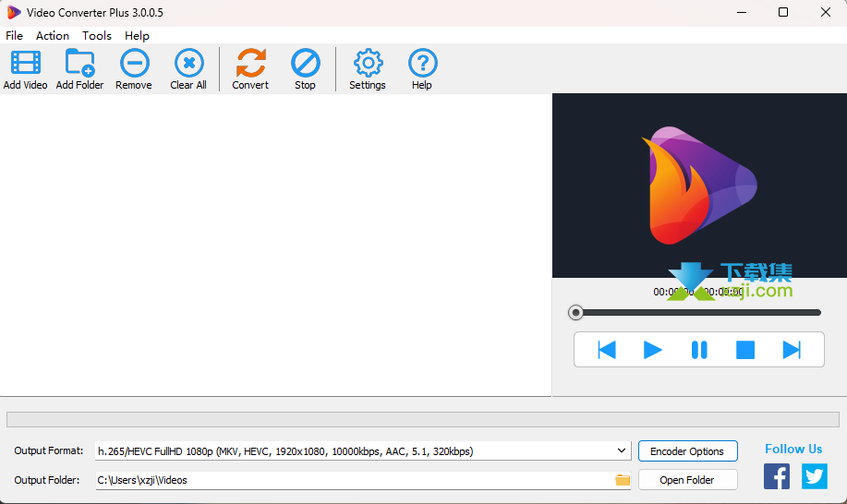Open the File menu

[x=14, y=36]
